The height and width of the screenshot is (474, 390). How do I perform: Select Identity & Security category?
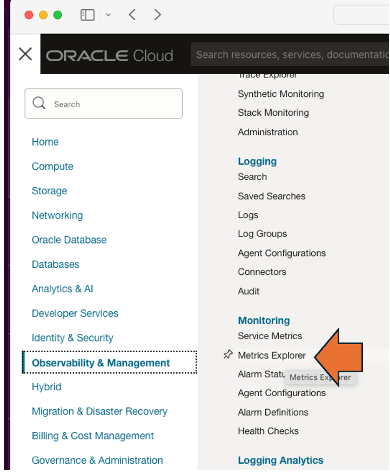pyautogui.click(x=72, y=338)
